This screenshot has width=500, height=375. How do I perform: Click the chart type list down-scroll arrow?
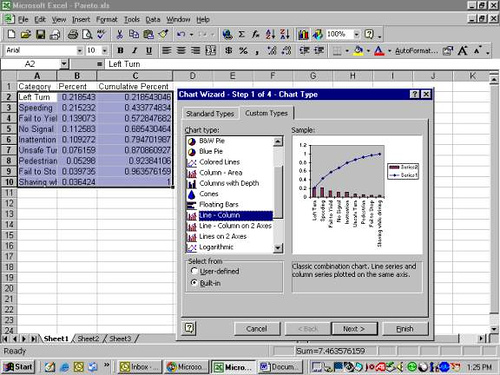(278, 248)
